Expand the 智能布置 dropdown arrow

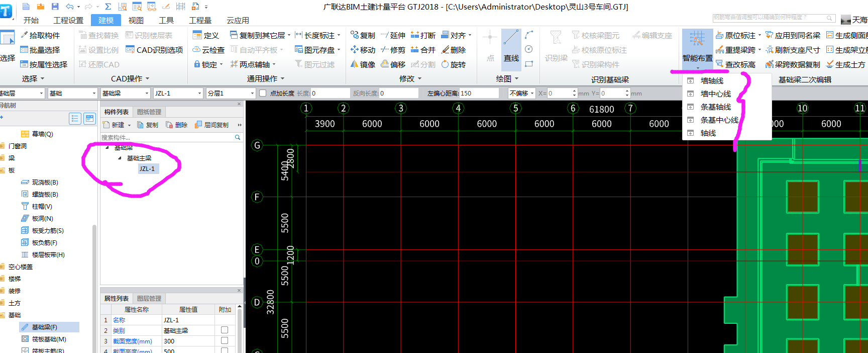tap(698, 68)
